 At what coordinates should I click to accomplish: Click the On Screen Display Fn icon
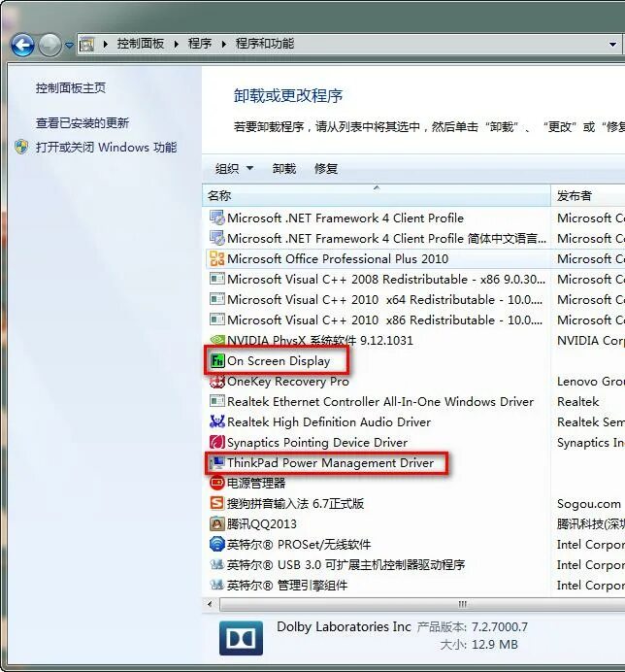pos(217,361)
